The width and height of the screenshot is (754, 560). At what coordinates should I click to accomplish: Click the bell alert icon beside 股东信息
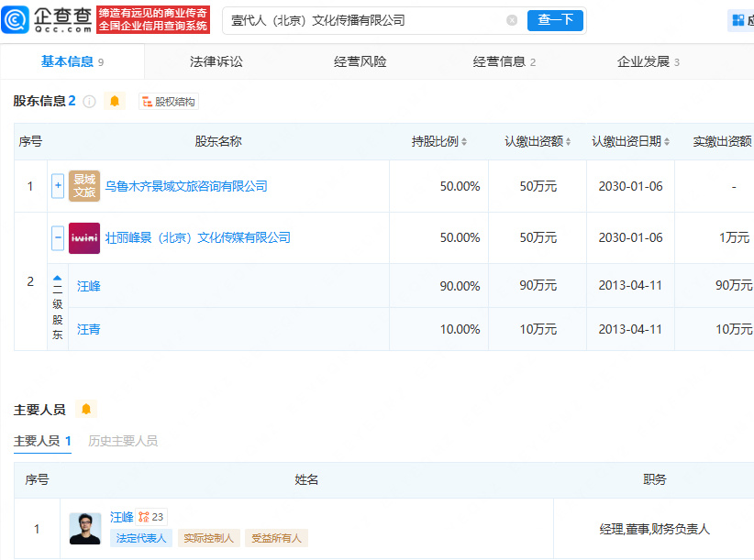click(x=115, y=101)
